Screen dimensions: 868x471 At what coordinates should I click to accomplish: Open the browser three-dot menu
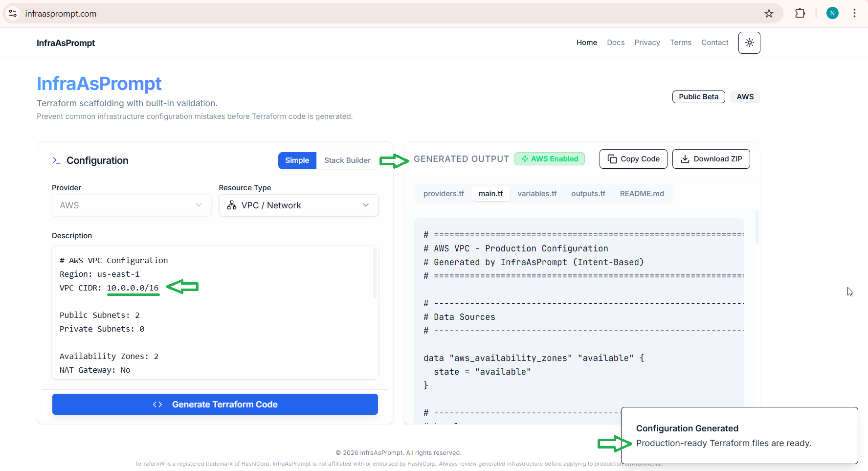854,14
